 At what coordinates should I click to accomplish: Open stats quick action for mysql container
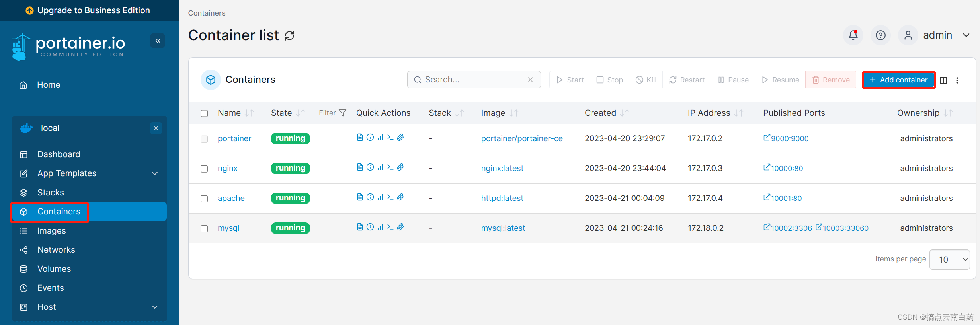coord(380,227)
